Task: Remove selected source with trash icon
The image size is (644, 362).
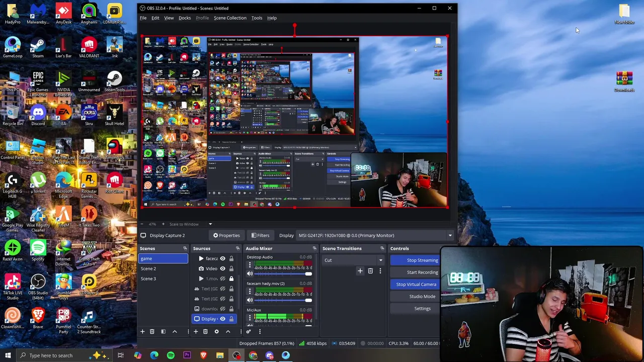Action: (205, 331)
